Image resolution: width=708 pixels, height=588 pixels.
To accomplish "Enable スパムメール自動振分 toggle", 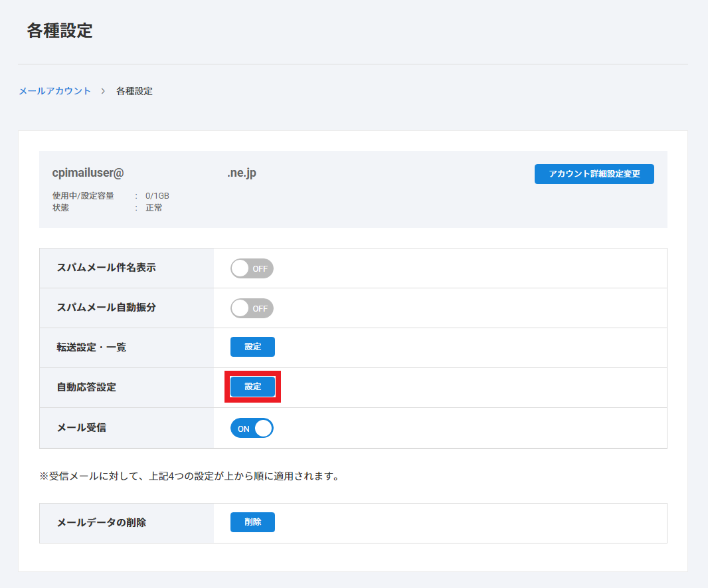I will click(252, 308).
